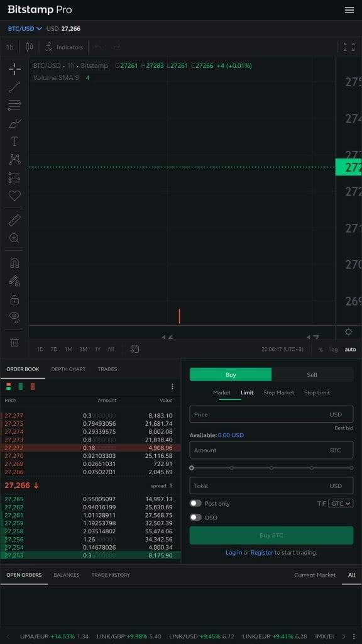
Task: Activate the zoom in tool
Action: click(14, 238)
